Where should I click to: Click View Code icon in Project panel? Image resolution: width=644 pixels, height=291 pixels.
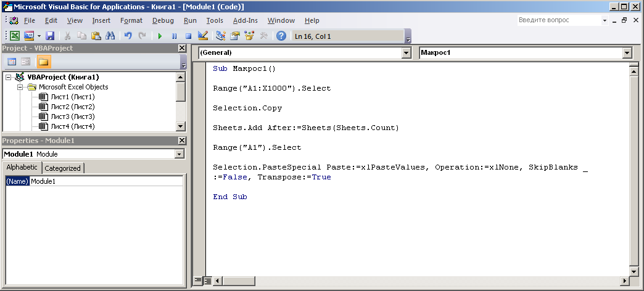coord(12,62)
